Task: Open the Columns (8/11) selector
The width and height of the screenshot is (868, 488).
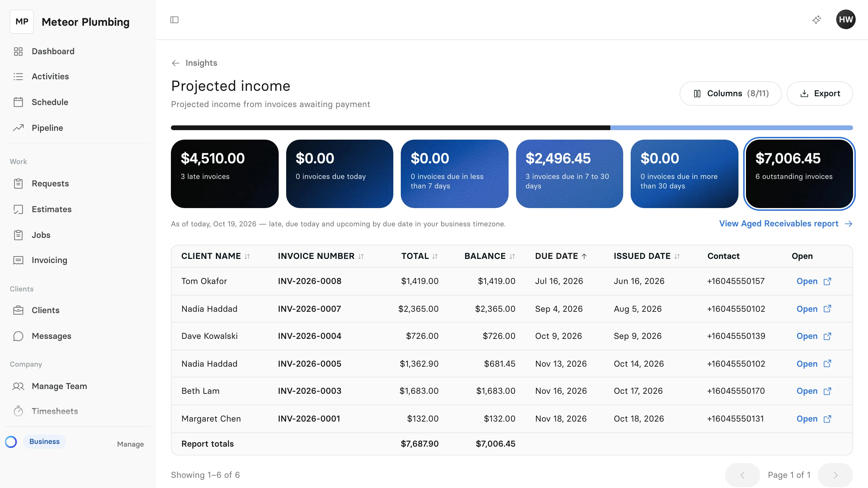Action: pos(730,94)
